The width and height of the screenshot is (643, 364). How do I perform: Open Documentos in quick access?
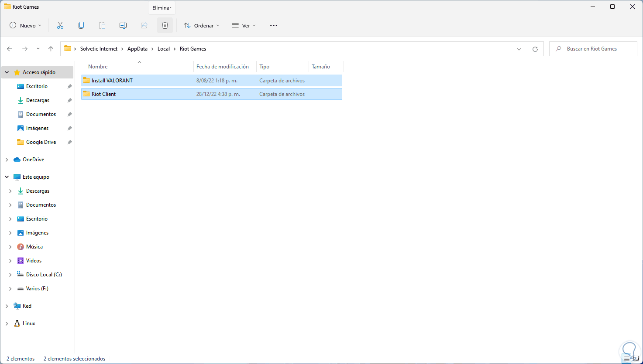pos(41,114)
